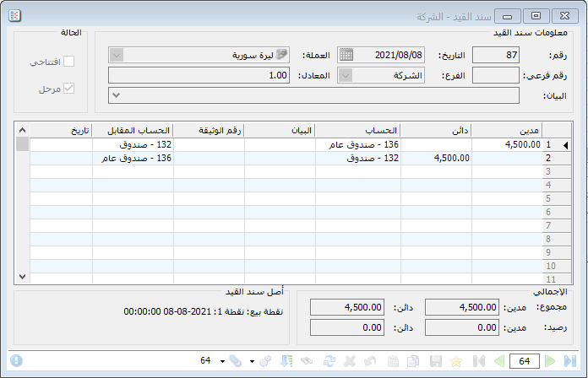Toggle the مرحل checkbox

68,89
